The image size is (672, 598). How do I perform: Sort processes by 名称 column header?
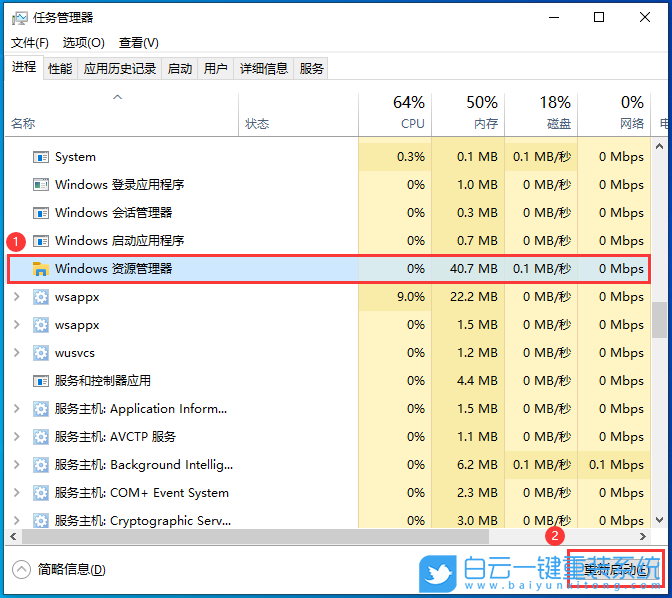121,113
